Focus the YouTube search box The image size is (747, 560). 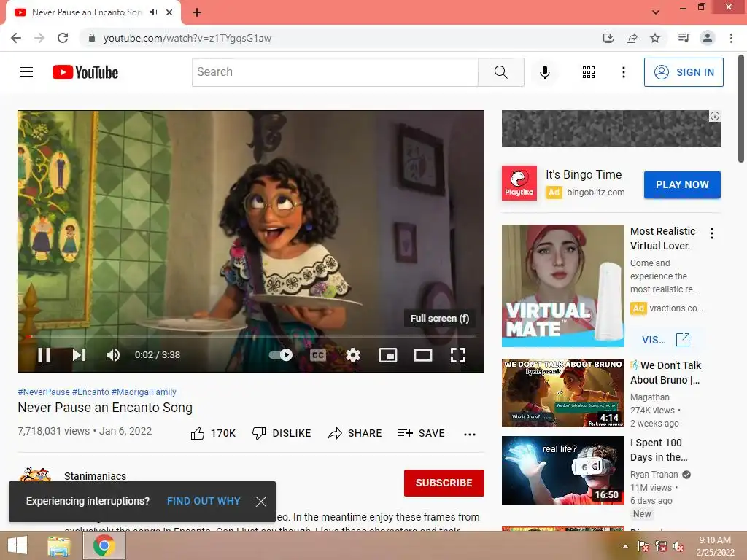tap(335, 72)
